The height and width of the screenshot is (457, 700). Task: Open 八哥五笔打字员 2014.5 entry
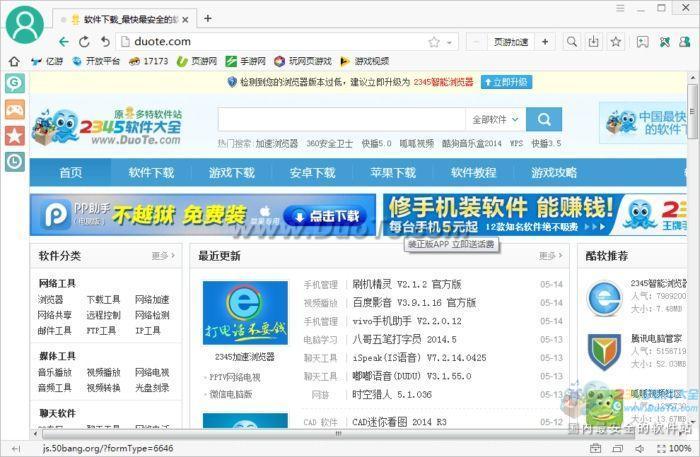click(404, 339)
